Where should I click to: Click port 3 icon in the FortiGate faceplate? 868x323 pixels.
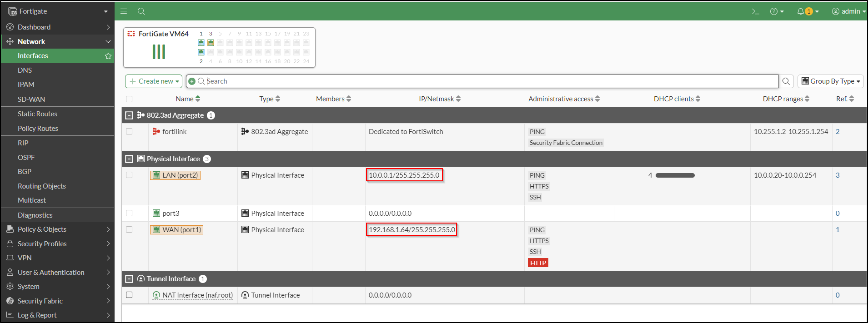tap(211, 43)
